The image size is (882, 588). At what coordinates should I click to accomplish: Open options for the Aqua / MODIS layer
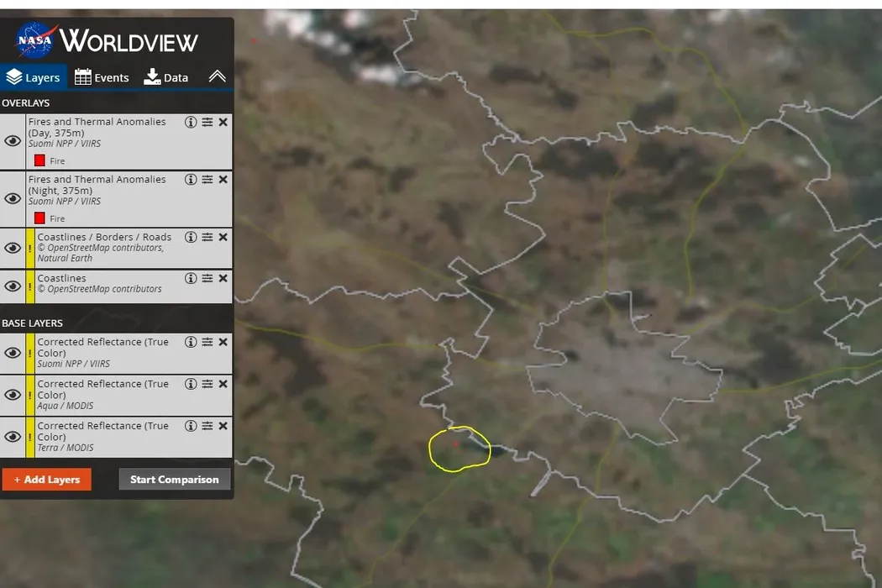point(207,385)
